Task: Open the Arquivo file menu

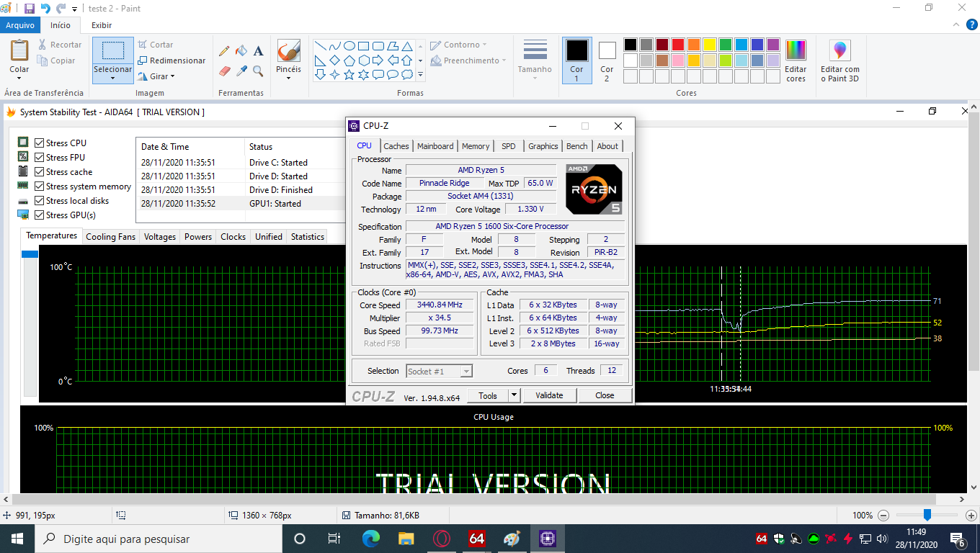Action: 20,25
